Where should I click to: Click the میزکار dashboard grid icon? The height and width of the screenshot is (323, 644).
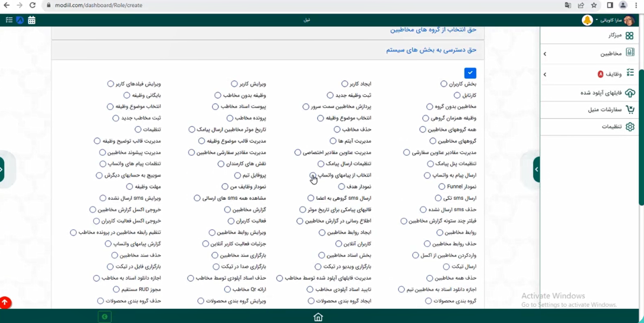[x=629, y=35]
